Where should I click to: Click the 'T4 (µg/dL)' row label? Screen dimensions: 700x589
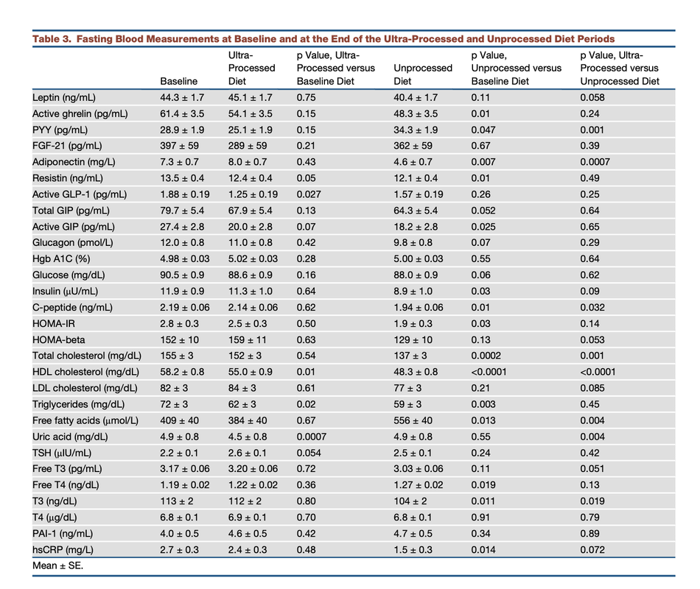pyautogui.click(x=55, y=518)
